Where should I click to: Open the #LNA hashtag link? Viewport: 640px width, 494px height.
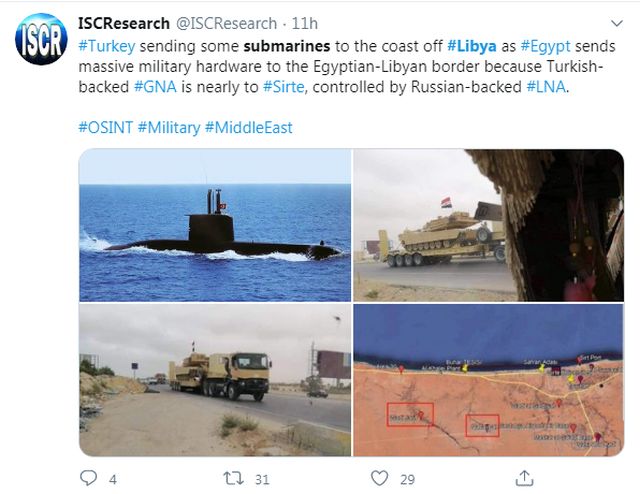[x=546, y=87]
